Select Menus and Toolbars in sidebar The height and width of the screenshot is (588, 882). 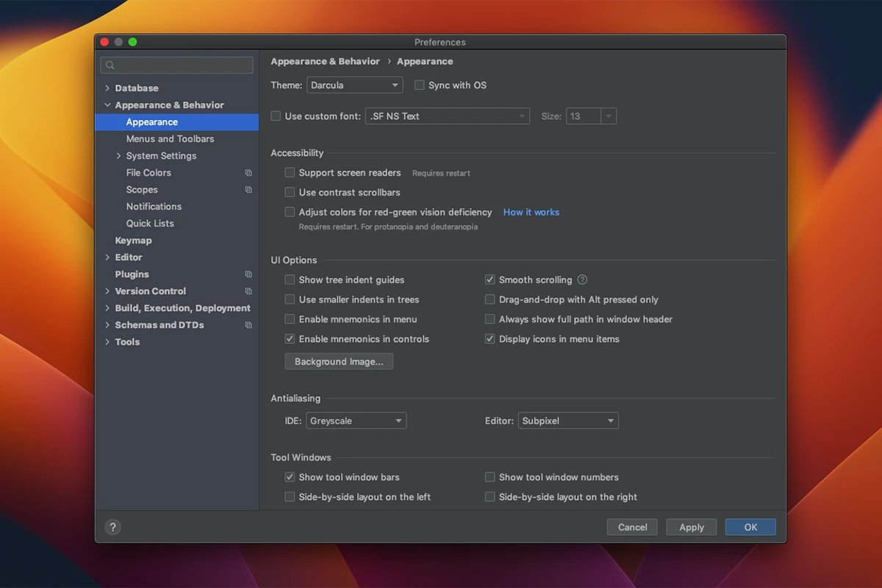click(170, 139)
